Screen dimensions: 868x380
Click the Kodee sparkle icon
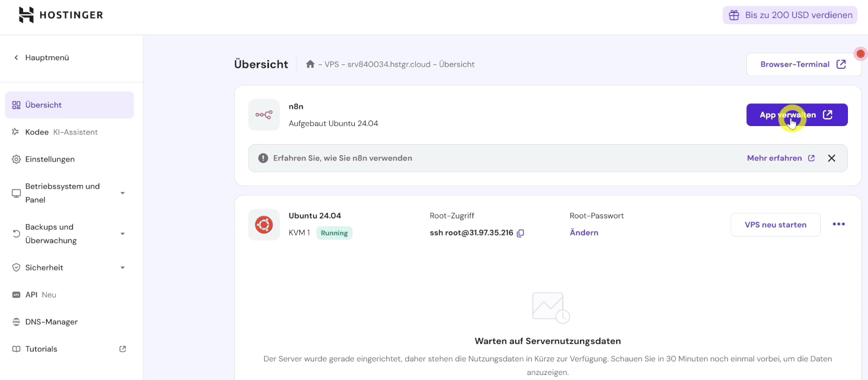[x=16, y=132]
